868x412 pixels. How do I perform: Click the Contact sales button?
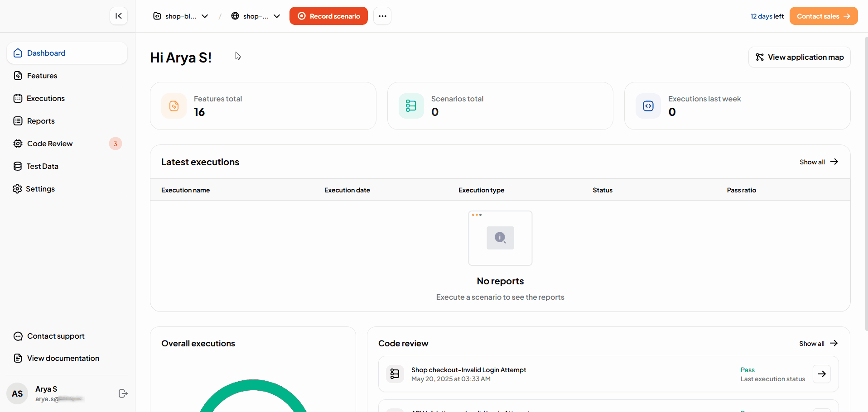[x=823, y=16]
